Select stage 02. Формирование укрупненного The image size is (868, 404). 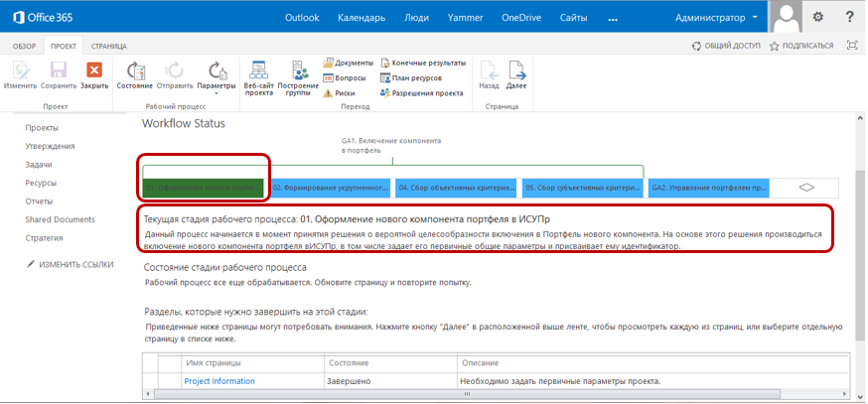point(331,188)
